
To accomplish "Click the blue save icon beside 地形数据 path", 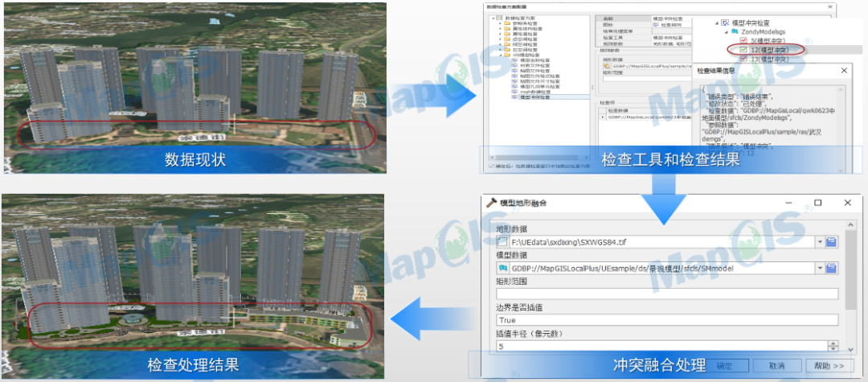I will (831, 242).
